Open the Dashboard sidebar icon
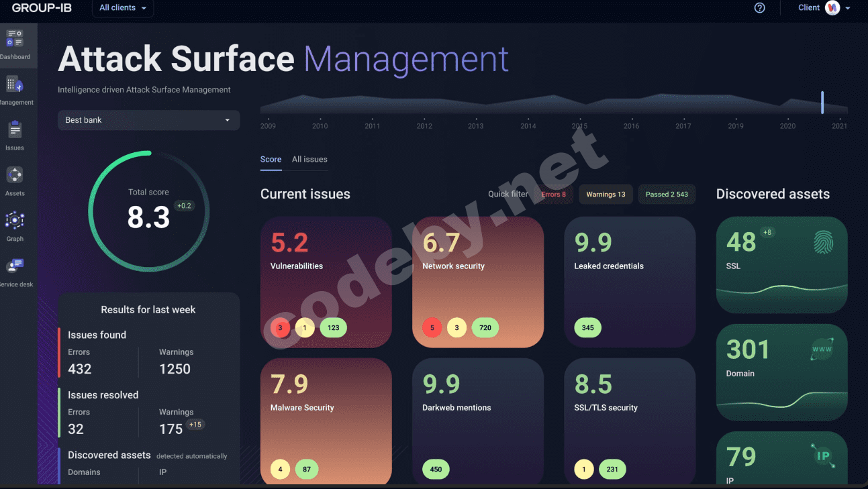The height and width of the screenshot is (489, 868). (15, 38)
